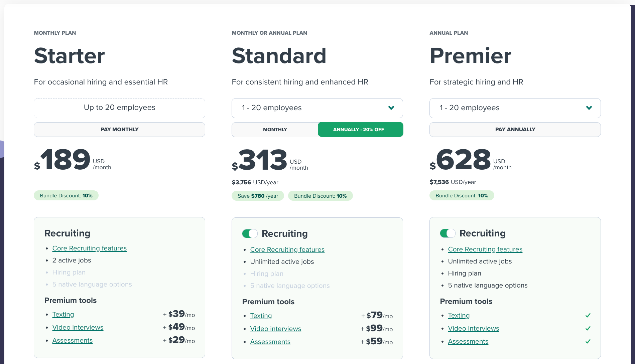Select Annually - 20% Off for Standard plan
Viewport: 635px width, 364px height.
tap(360, 129)
